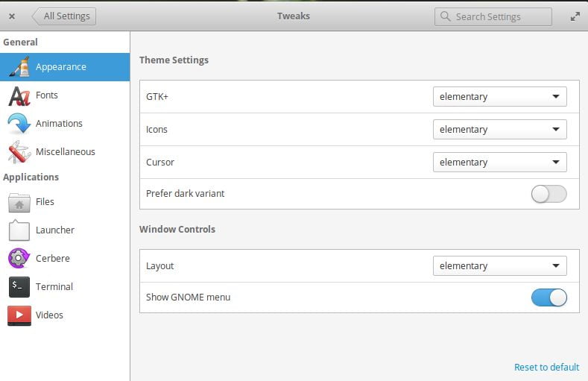Click the General sidebar heading

point(20,42)
